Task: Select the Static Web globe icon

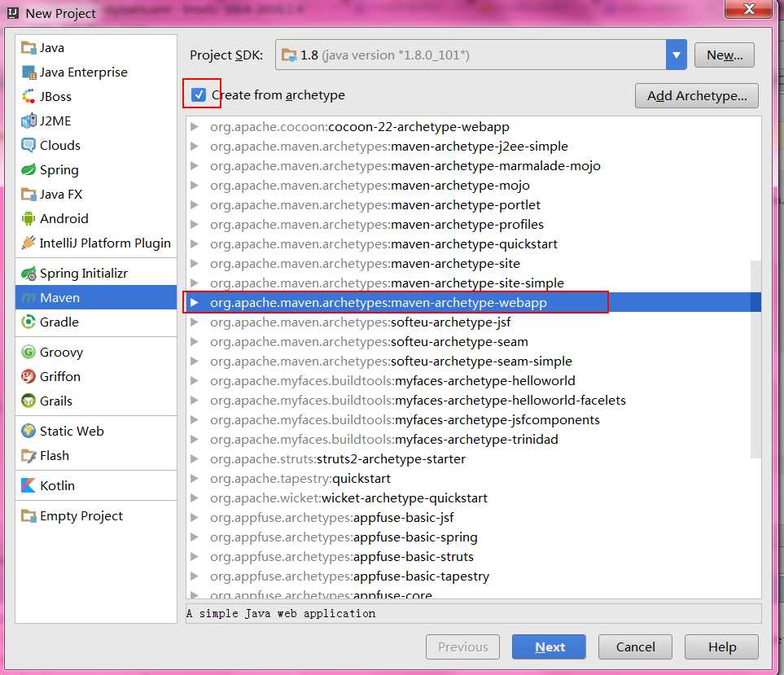Action: [x=28, y=431]
